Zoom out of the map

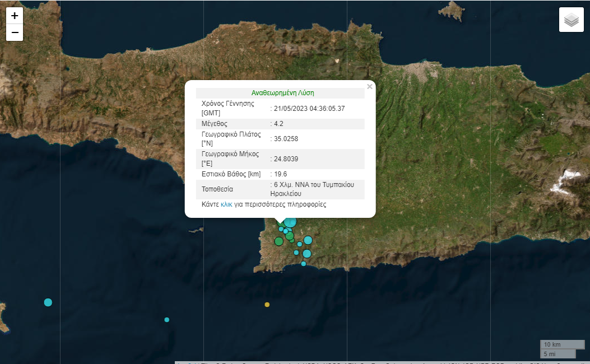[15, 33]
